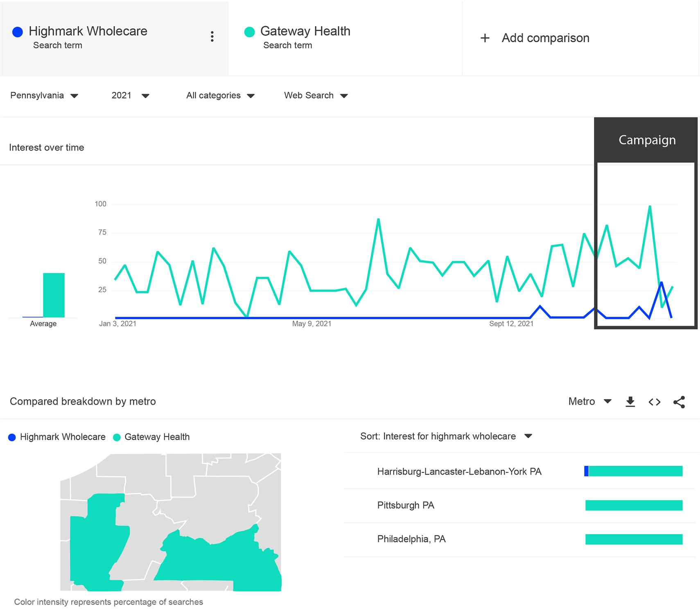Select the Gateway Health search term card
The image size is (700, 616).
(x=345, y=38)
